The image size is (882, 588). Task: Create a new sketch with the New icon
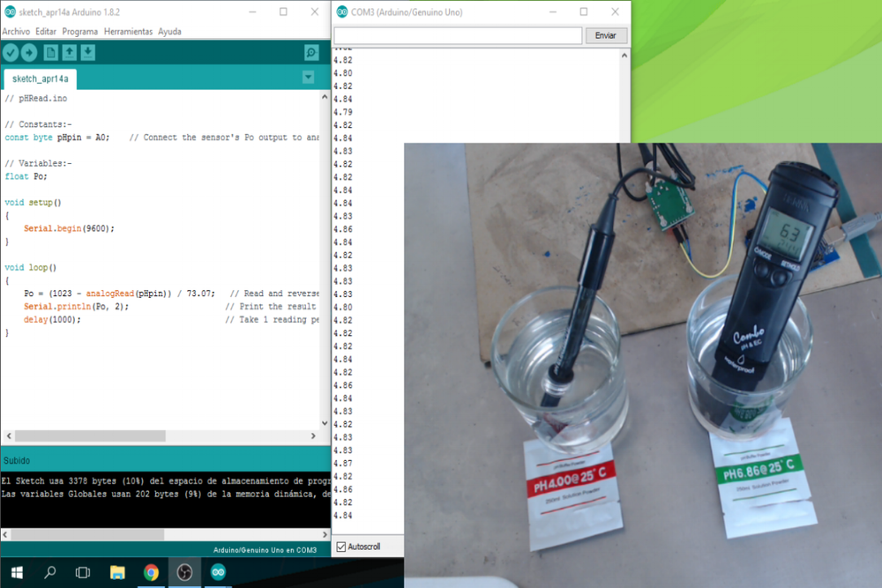(x=51, y=52)
